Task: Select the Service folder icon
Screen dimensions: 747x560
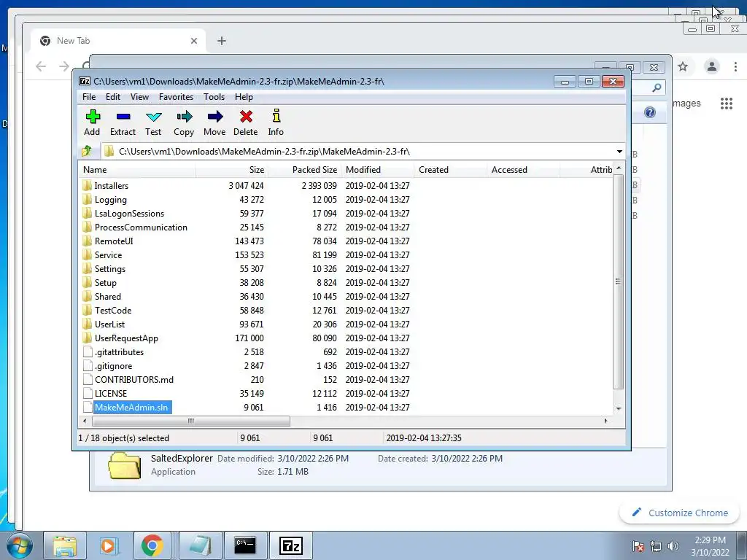Action: 88,254
